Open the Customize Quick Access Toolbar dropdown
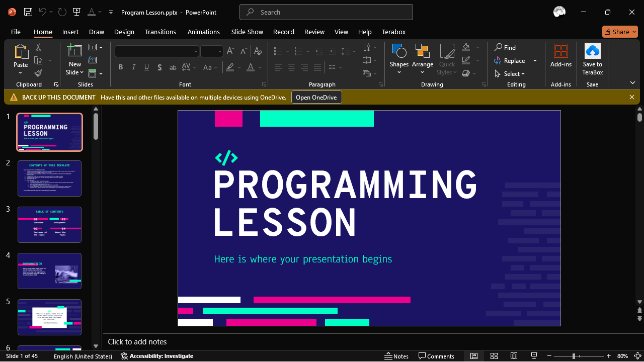This screenshot has height=362, width=644. 111,12
